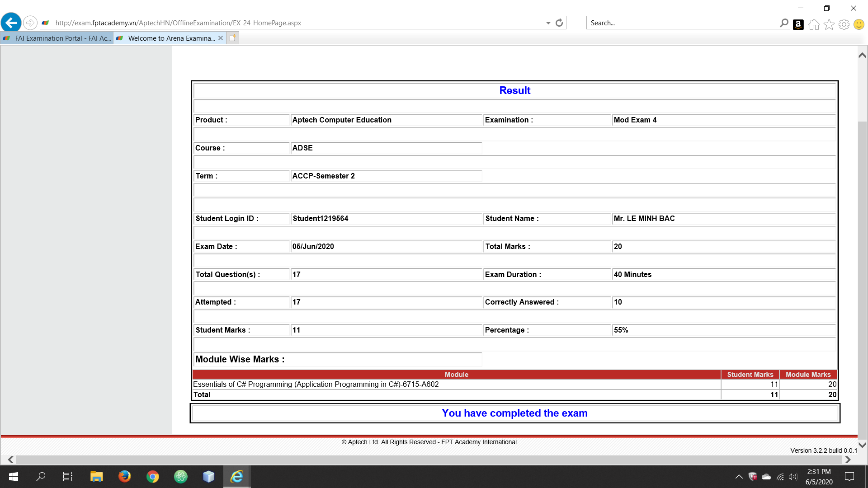
Task: Click the browser Back arrow button
Action: pyautogui.click(x=11, y=23)
